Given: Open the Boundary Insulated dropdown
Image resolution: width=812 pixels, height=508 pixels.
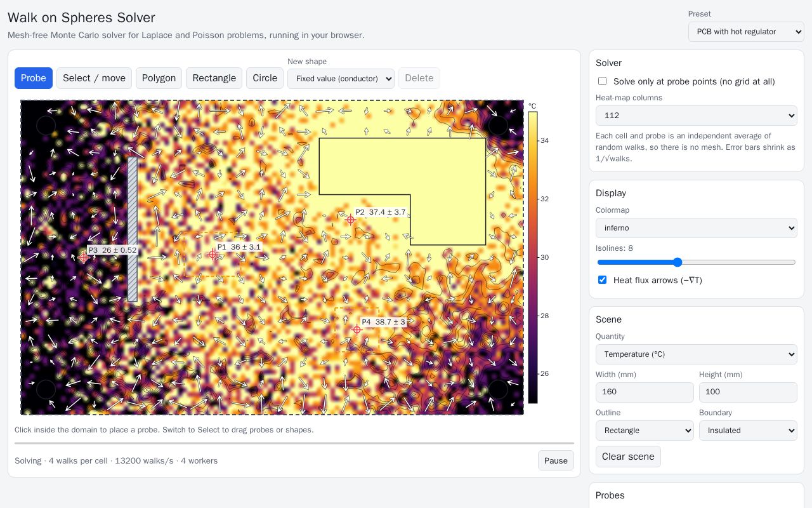Looking at the screenshot, I should [x=748, y=431].
